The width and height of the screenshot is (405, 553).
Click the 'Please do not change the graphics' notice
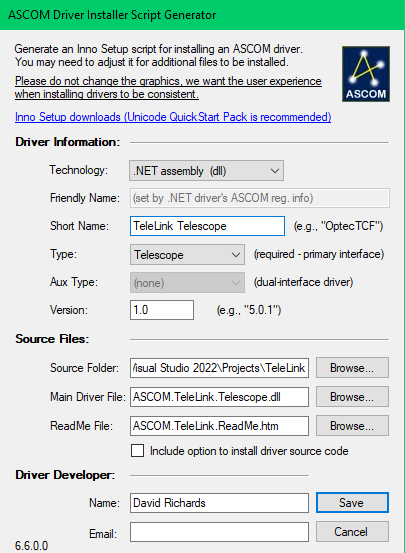point(168,87)
